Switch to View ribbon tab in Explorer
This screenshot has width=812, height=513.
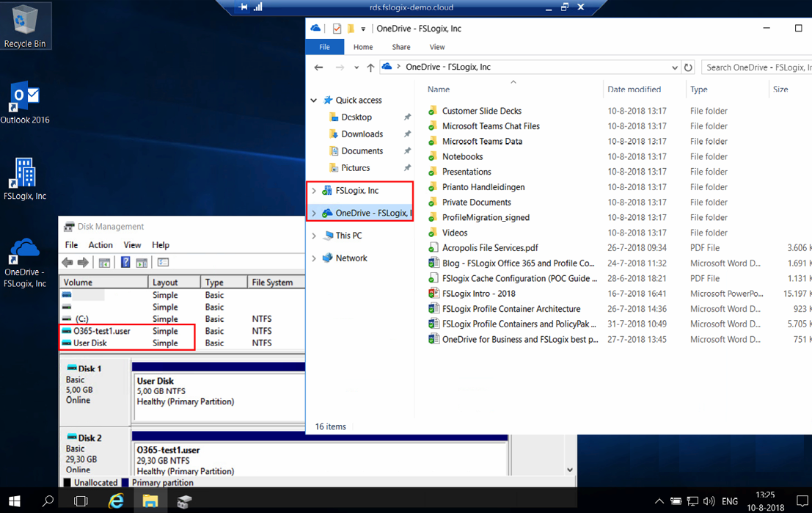click(x=437, y=47)
